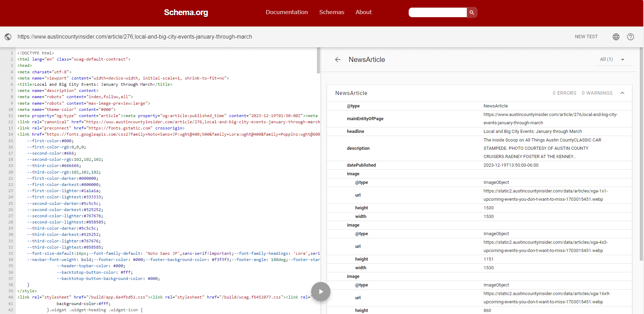644x314 pixels.
Task: Select the 0 WARNINGS label
Action: coord(597,93)
